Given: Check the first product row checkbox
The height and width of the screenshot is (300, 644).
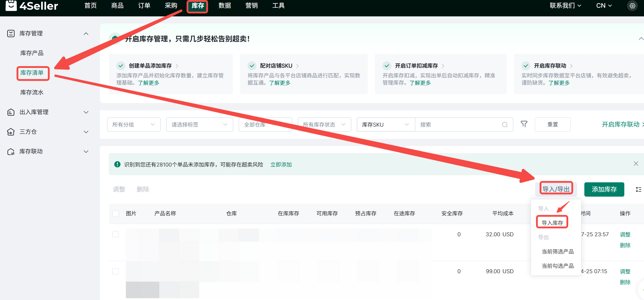Looking at the screenshot, I should point(116,234).
